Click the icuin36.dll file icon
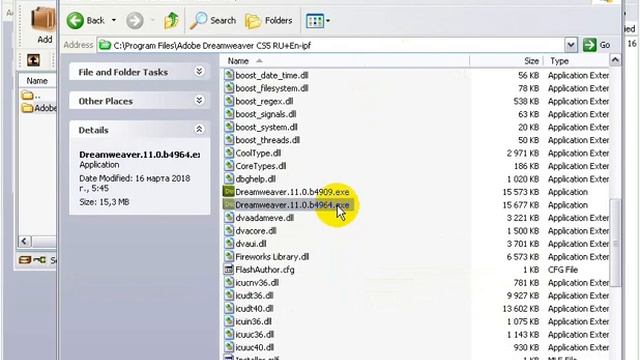The width and height of the screenshot is (640, 360). pyautogui.click(x=229, y=321)
